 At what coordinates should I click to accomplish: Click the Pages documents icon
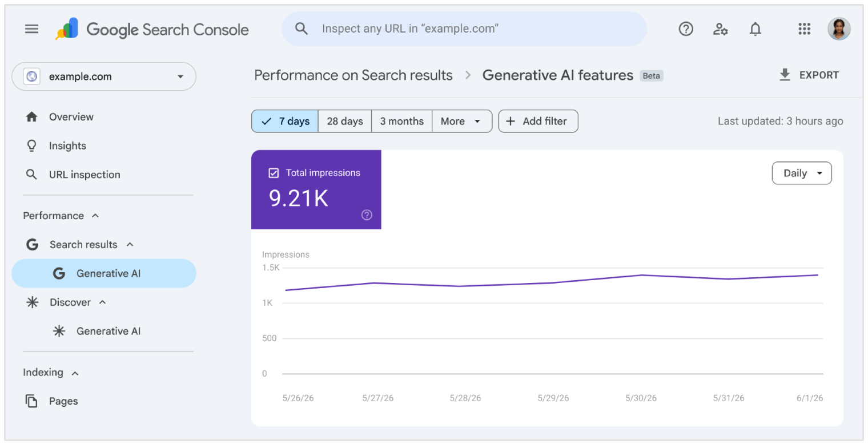click(x=32, y=401)
